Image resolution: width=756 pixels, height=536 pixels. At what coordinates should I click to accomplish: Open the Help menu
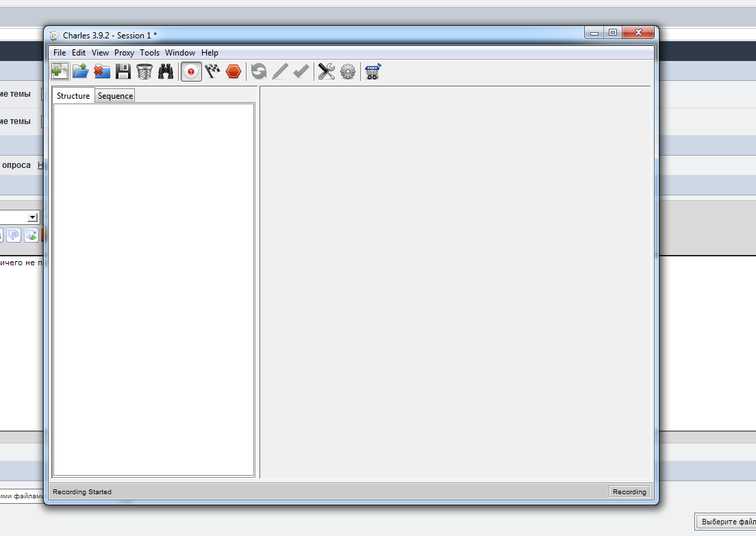tap(210, 53)
